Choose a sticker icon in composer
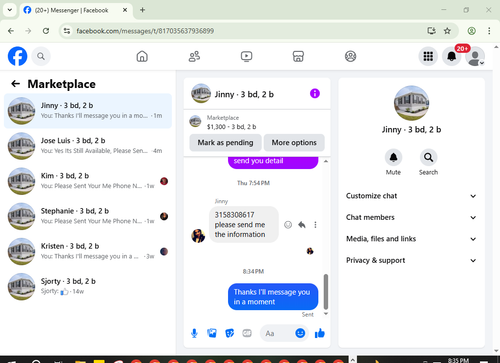This screenshot has height=363, width=500. 229,333
